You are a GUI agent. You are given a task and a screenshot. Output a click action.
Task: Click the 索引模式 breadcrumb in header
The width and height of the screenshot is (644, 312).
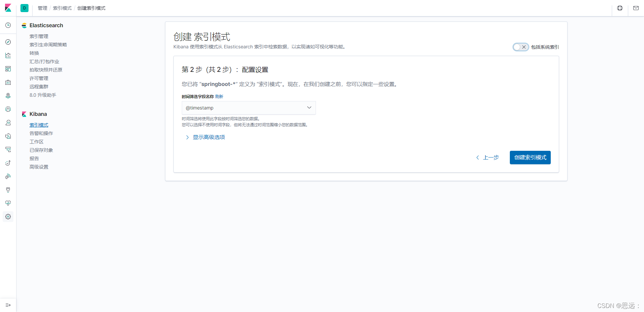click(x=62, y=8)
